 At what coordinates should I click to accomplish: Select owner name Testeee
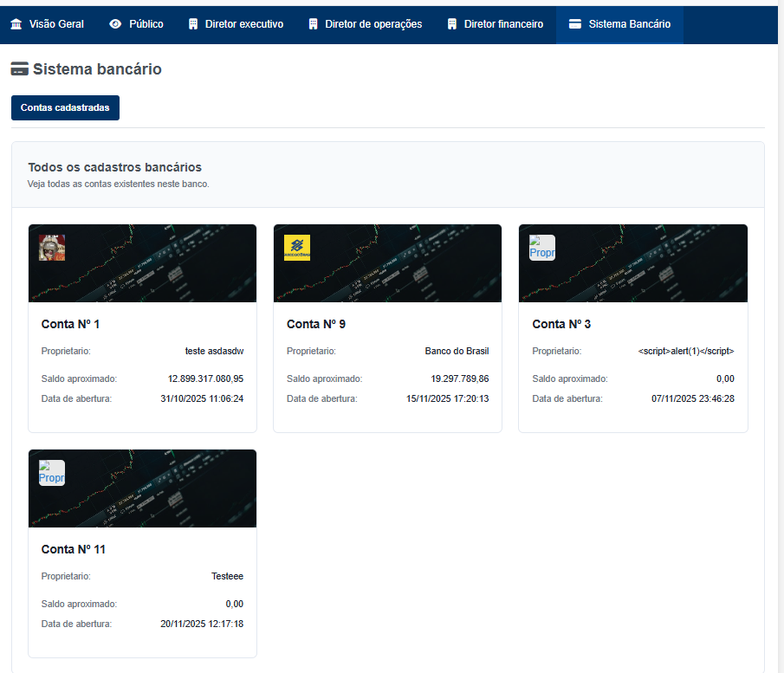228,576
